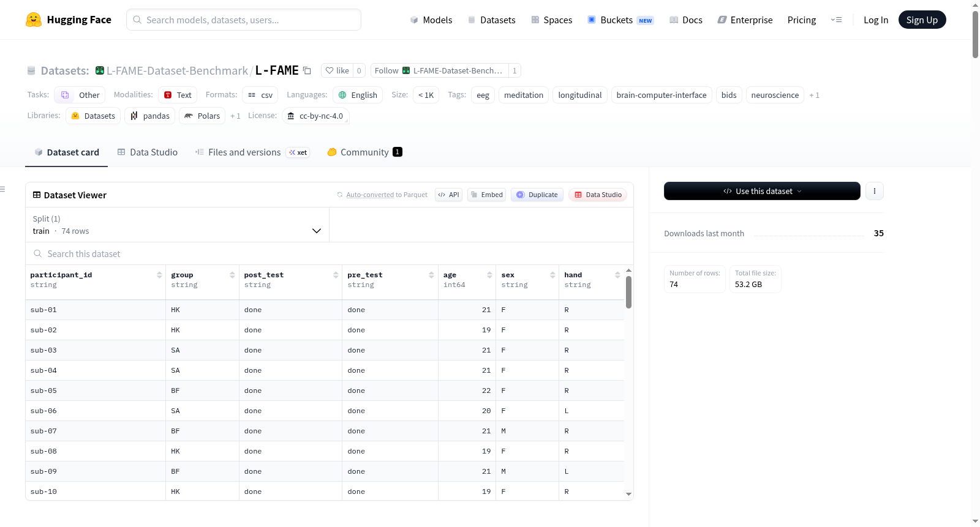This screenshot has height=527, width=980.
Task: Open Buckets in the navbar
Action: 620,20
